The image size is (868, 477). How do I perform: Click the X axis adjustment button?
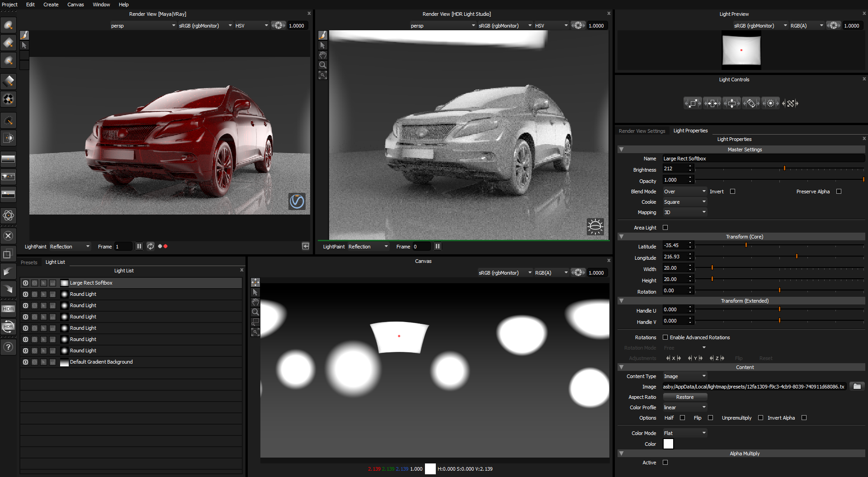coord(674,358)
